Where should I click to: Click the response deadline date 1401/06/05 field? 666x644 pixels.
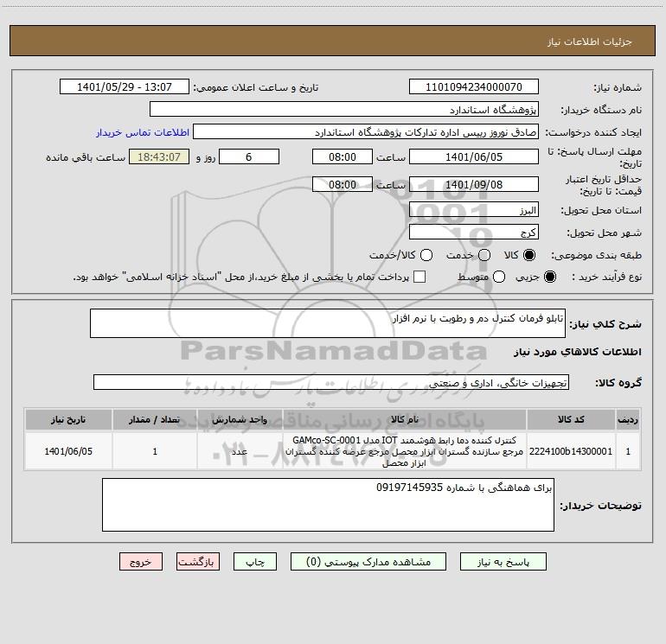tap(474, 156)
